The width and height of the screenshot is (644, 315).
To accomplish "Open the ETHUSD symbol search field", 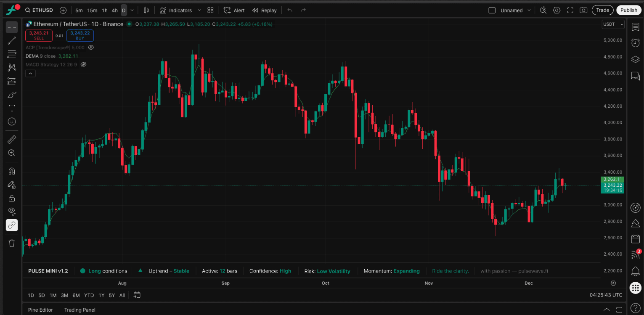I will click(40, 10).
